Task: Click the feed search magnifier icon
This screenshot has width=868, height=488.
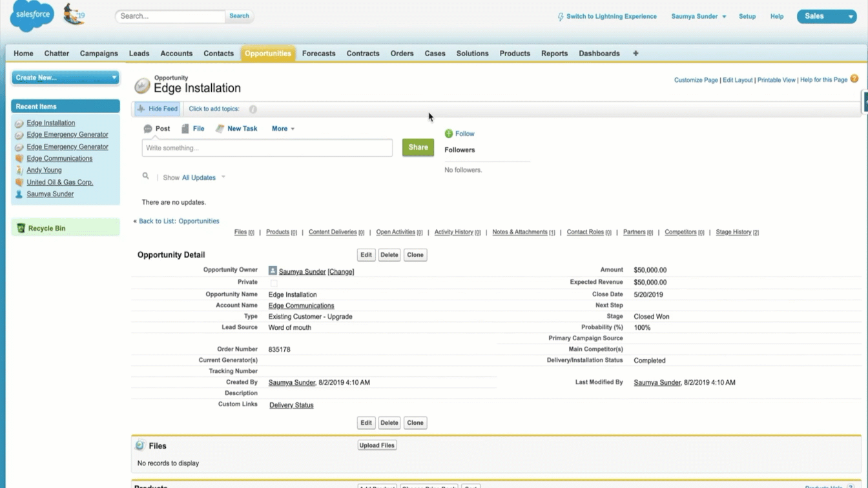Action: [x=145, y=176]
